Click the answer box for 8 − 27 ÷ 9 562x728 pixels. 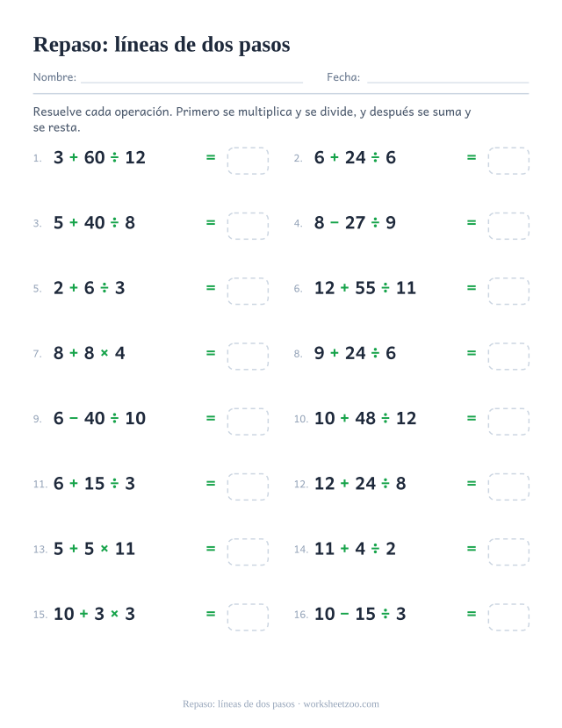click(508, 226)
